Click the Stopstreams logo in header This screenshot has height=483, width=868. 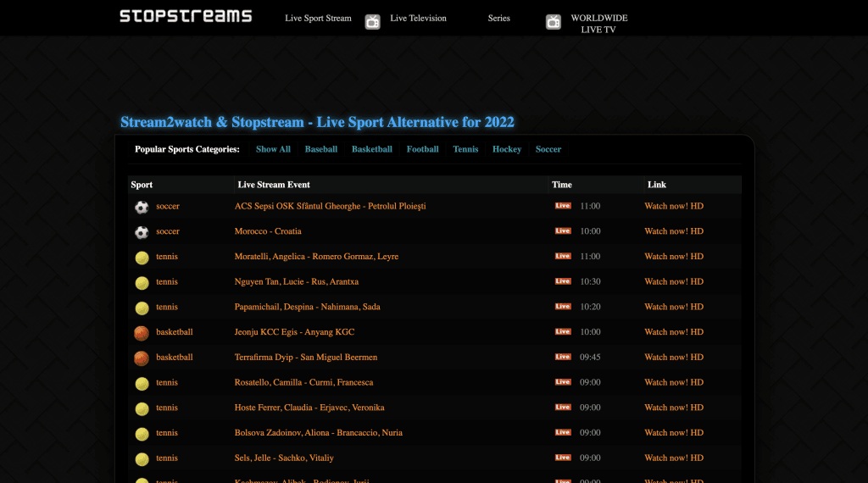coord(186,16)
